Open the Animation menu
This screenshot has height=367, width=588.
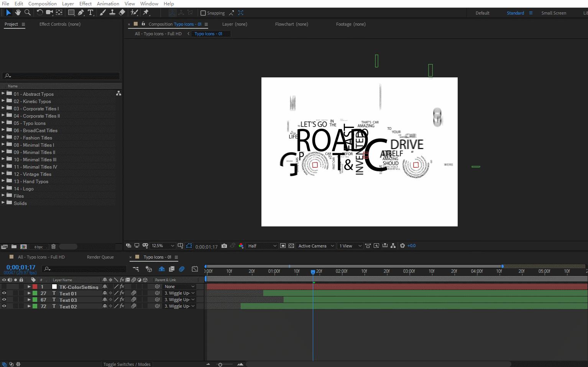coord(108,3)
